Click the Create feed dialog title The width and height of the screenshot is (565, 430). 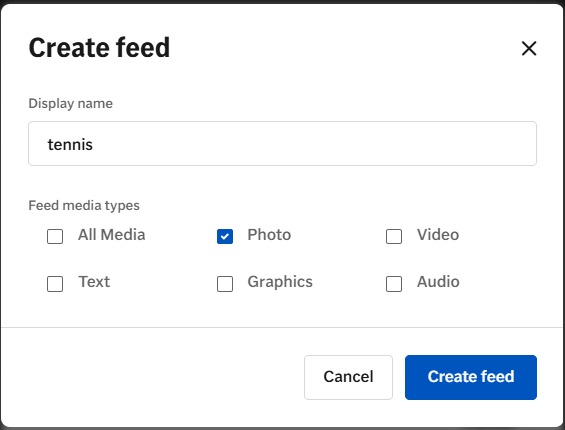click(x=99, y=48)
